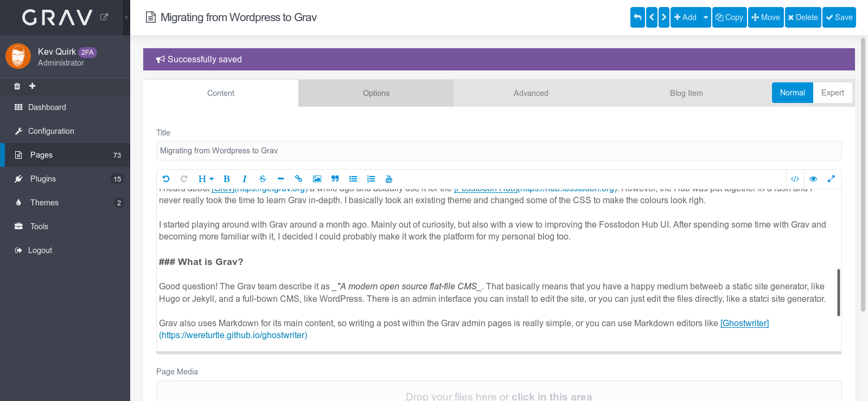This screenshot has height=401, width=868.
Task: Click the strikethrough icon
Action: pos(263,179)
